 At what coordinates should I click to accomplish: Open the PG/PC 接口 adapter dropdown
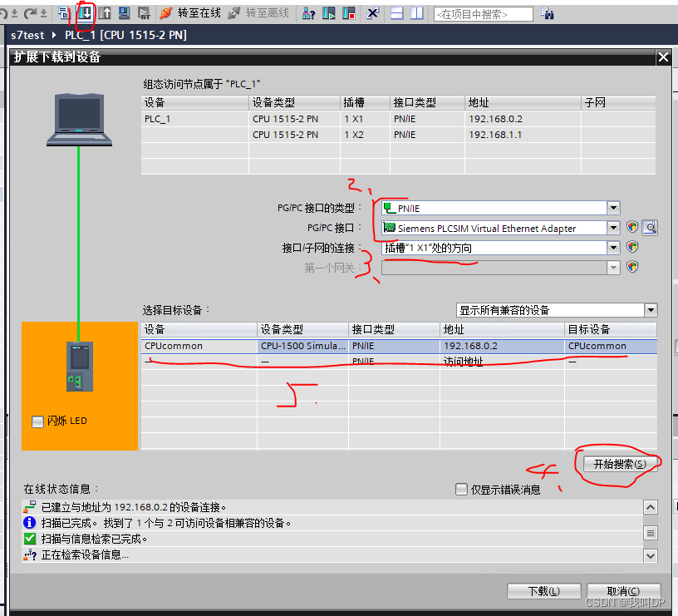tap(613, 228)
